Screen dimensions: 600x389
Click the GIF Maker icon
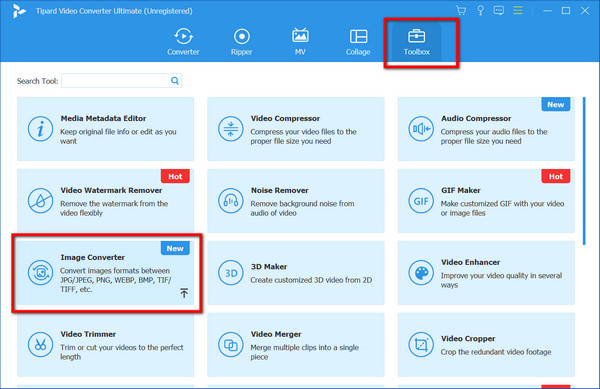pos(421,201)
